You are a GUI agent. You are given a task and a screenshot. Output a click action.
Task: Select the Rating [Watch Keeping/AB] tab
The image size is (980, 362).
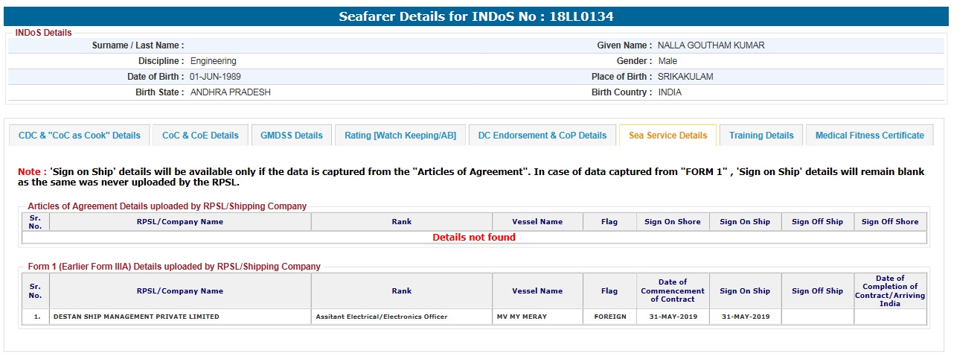click(400, 136)
